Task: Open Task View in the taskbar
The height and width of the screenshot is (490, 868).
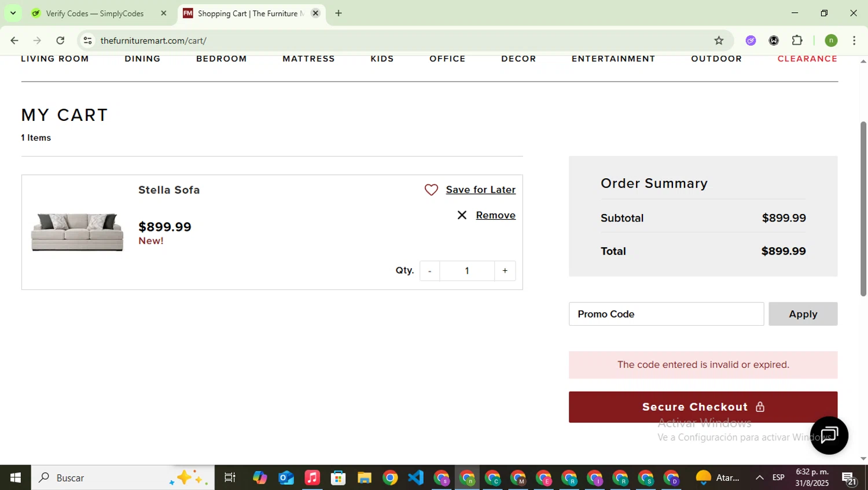Action: click(230, 478)
